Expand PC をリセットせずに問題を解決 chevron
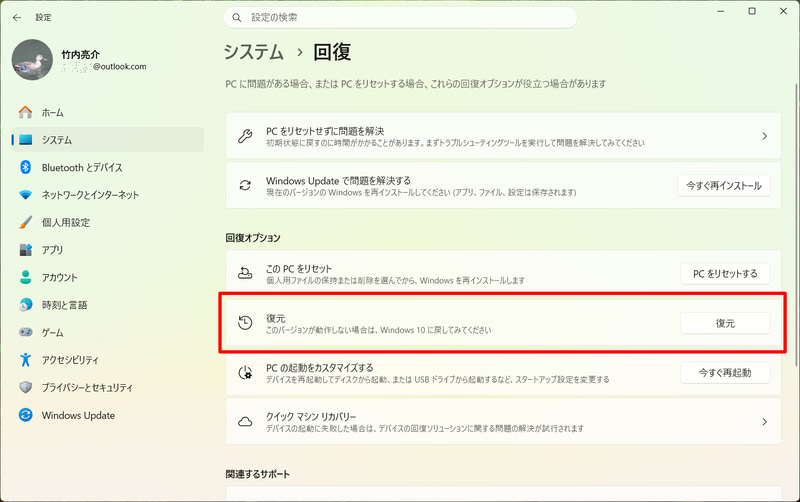800x502 pixels. [764, 136]
